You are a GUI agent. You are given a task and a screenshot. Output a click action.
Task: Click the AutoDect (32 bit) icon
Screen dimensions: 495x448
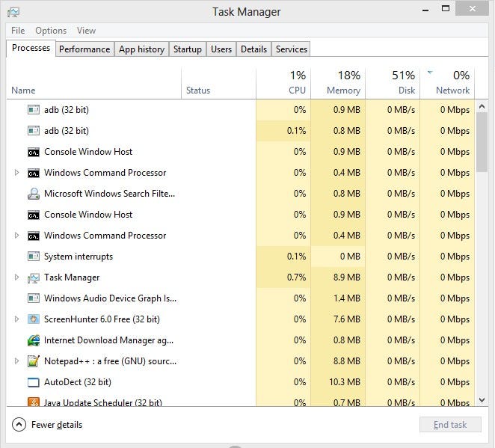click(x=34, y=382)
